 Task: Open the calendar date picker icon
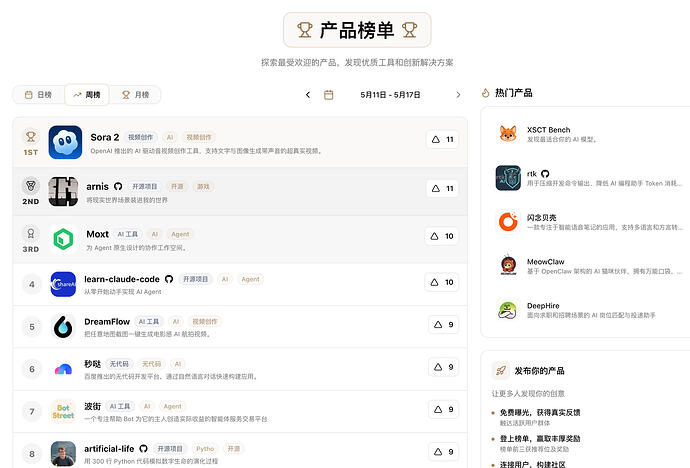click(328, 95)
